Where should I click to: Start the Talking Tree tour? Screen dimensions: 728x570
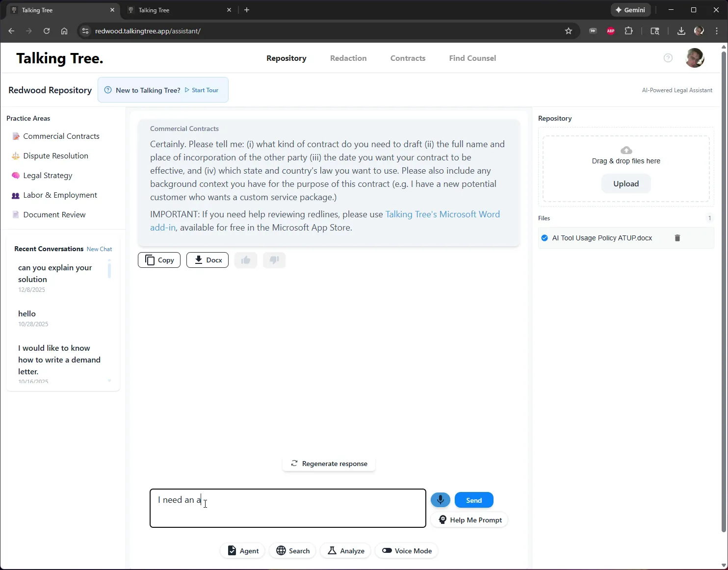point(202,90)
